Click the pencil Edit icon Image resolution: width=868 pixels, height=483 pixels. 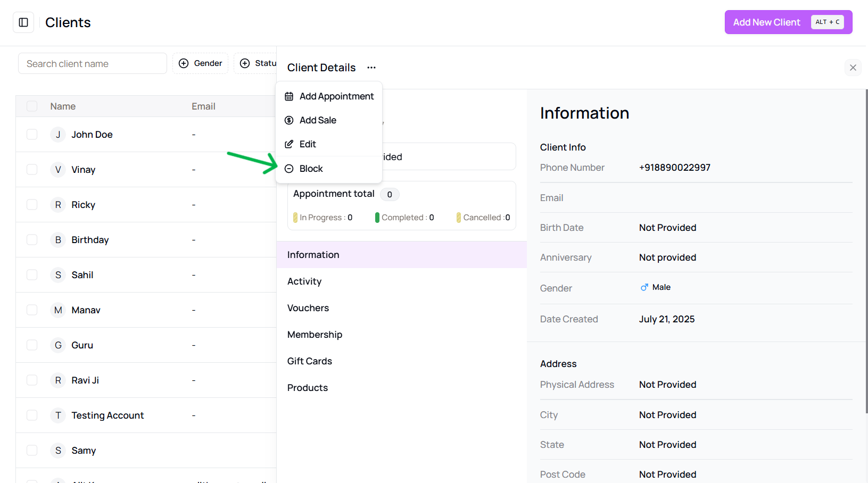click(x=289, y=144)
